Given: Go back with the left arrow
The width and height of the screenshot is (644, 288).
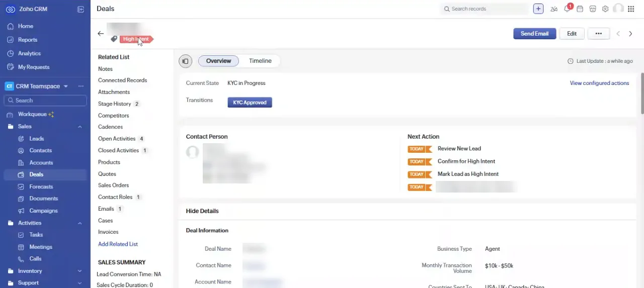Looking at the screenshot, I should (x=101, y=34).
